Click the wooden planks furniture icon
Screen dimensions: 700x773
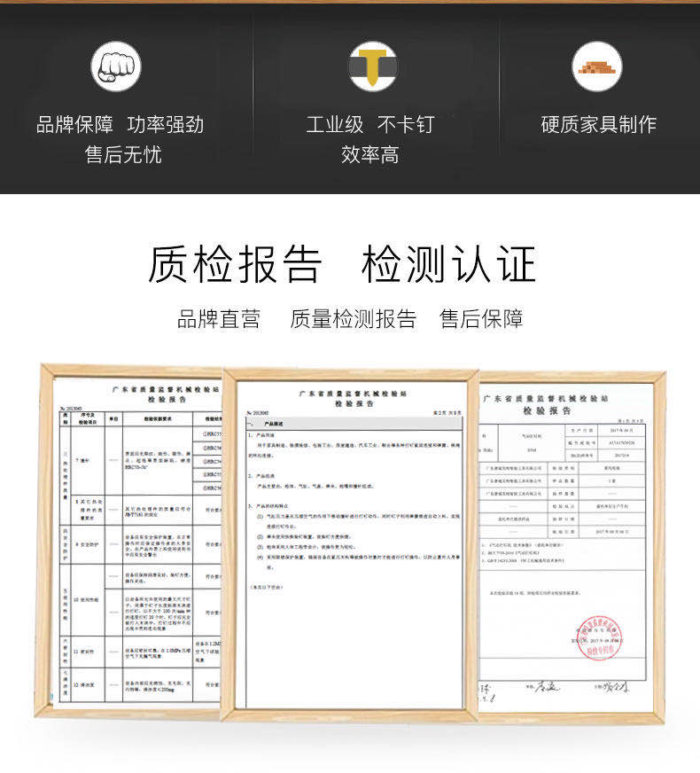[597, 66]
